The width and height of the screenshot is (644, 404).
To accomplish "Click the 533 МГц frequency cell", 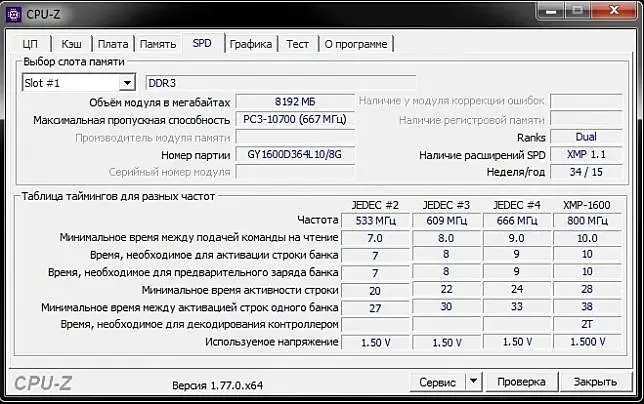I will click(x=375, y=220).
